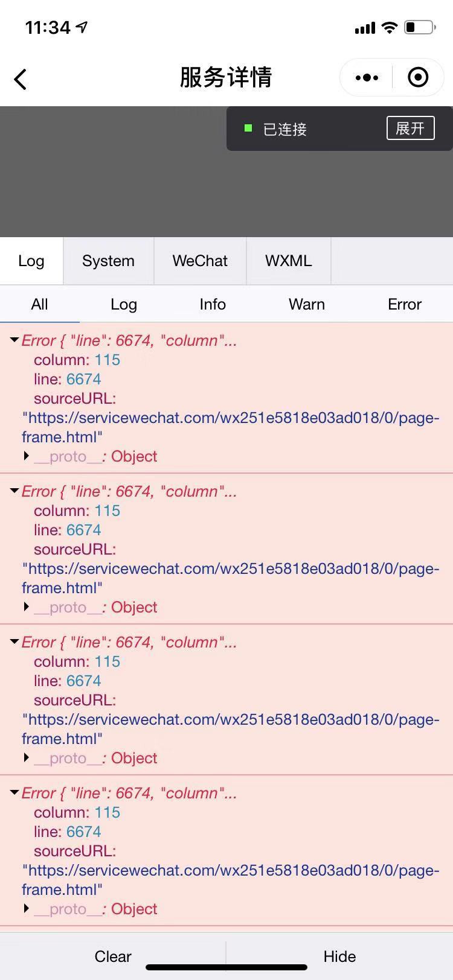Switch to the System tab
The image size is (453, 980).
point(108,261)
